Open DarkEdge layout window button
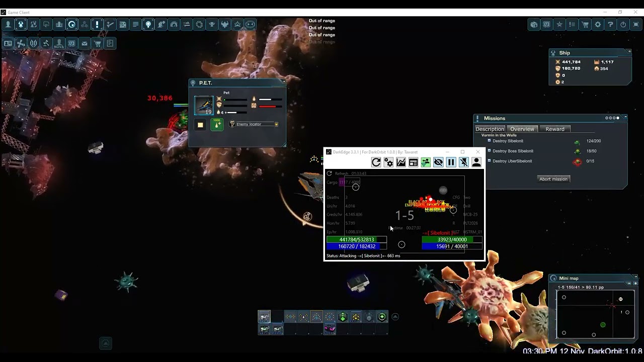This screenshot has width=644, height=362. (414, 162)
